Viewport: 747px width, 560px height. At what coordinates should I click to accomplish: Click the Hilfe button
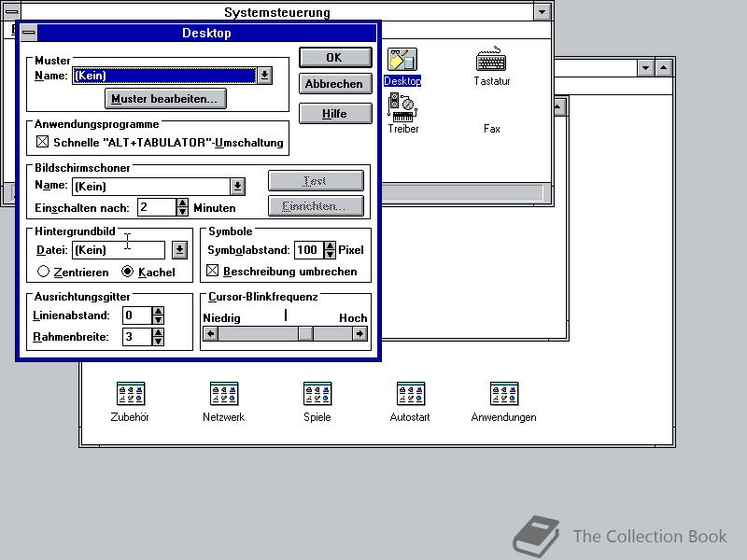point(335,114)
